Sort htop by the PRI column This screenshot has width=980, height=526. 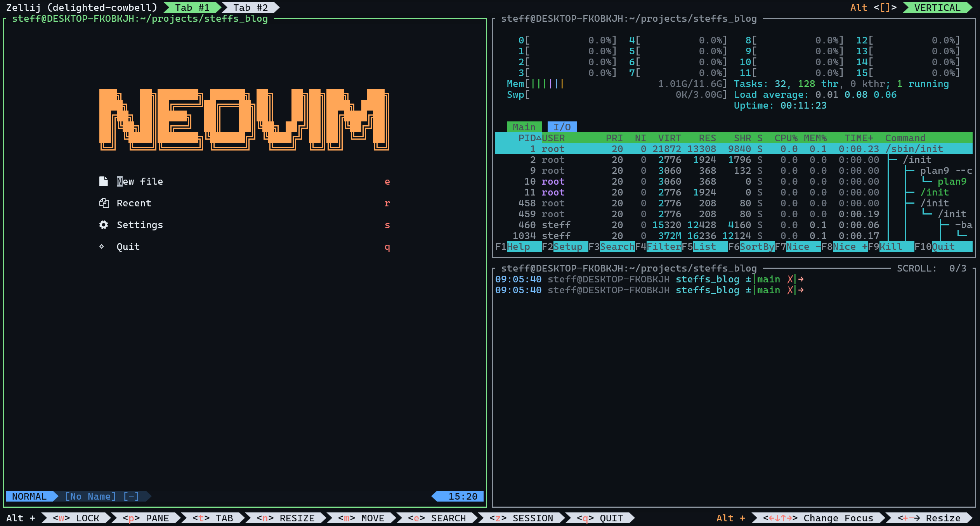(614, 138)
